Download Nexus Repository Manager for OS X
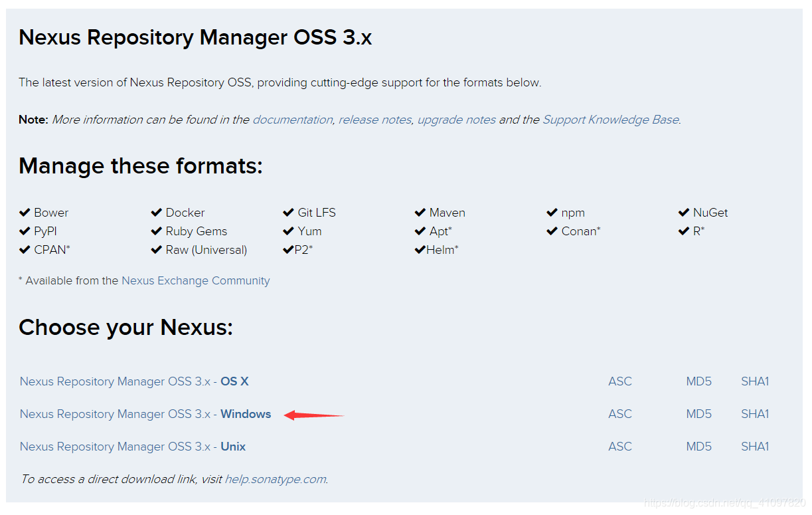 (134, 381)
